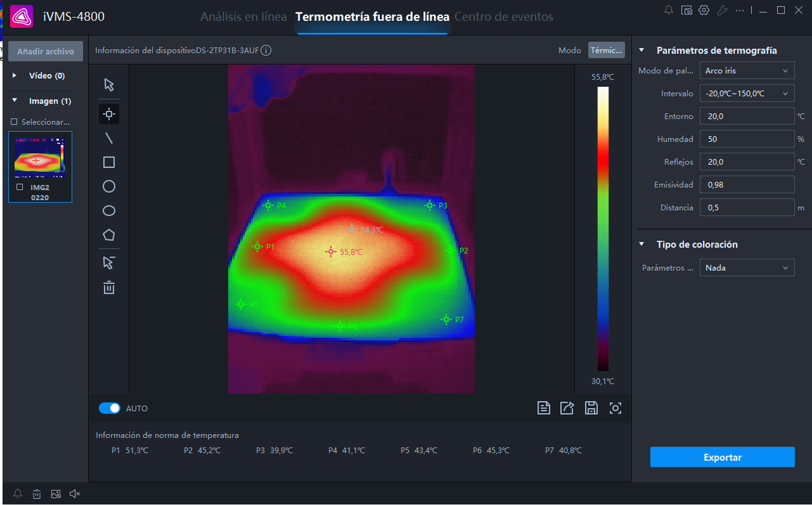The height and width of the screenshot is (505, 812).
Task: Click the 55,8℃ max temperature marker
Action: click(x=331, y=252)
